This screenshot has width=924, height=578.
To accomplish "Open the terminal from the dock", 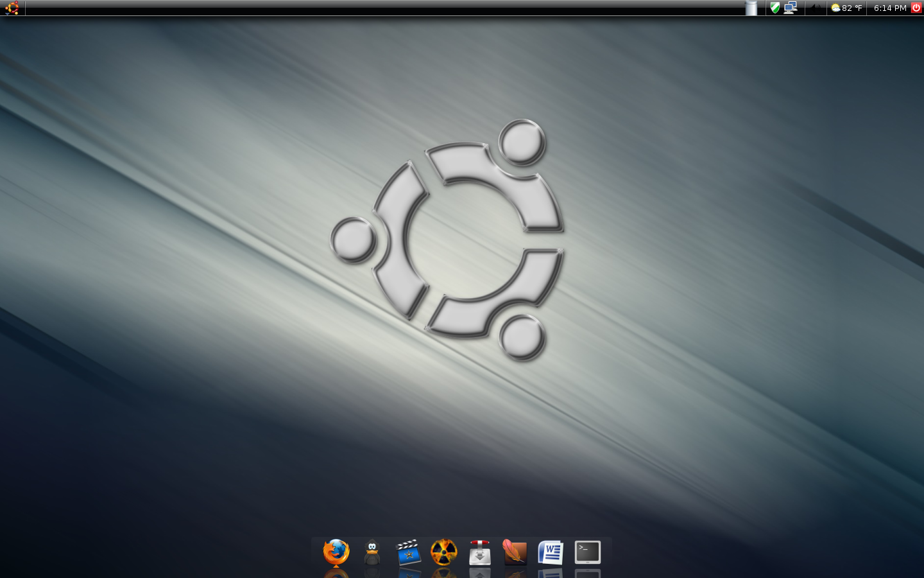I will (587, 552).
